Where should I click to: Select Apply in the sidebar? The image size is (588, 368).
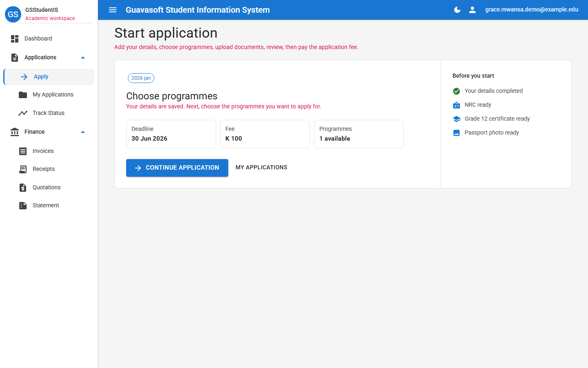coord(49,77)
